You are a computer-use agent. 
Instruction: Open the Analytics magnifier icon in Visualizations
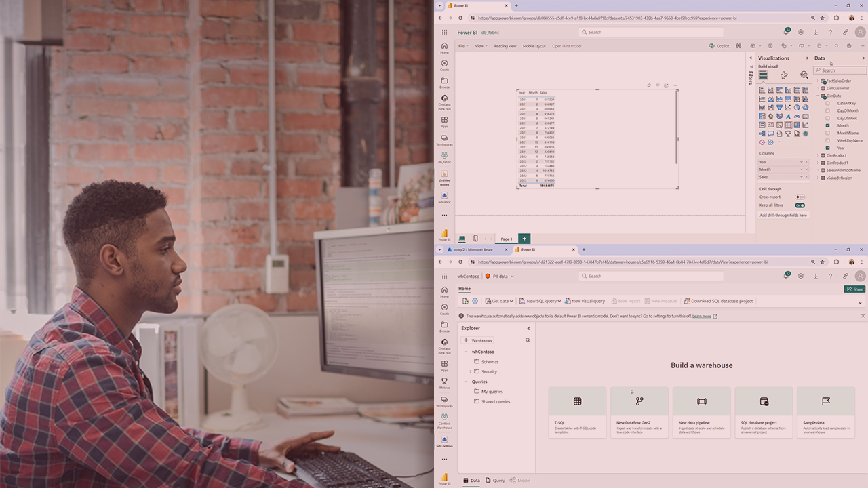804,75
